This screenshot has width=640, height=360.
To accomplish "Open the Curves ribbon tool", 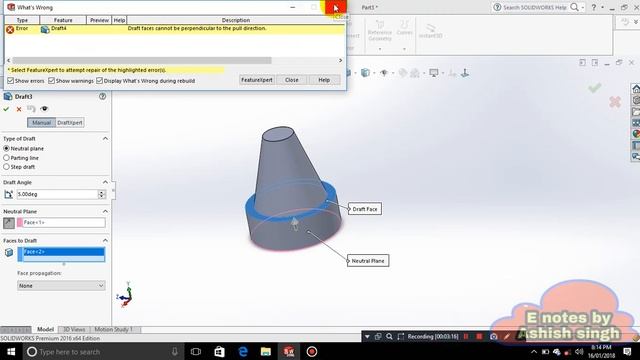I will point(404,28).
